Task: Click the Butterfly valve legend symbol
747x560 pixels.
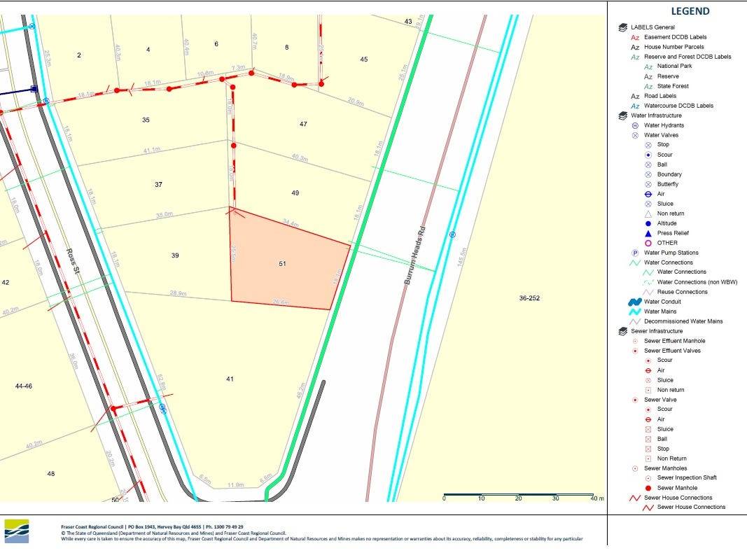Action: (x=648, y=184)
